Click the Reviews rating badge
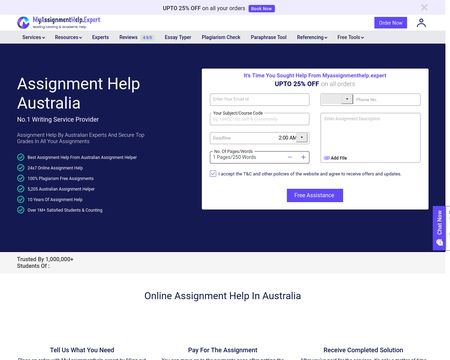The image size is (450, 360). (x=147, y=38)
